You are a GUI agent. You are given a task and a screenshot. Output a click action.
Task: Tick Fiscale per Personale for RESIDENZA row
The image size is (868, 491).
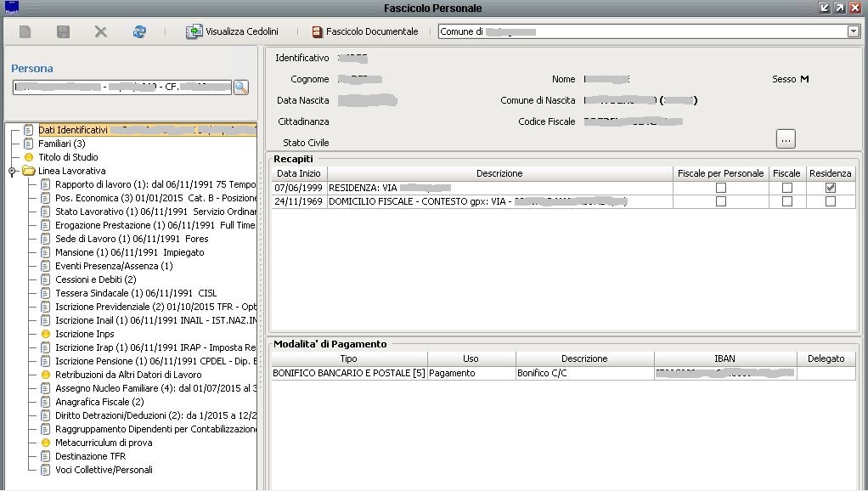tap(720, 188)
